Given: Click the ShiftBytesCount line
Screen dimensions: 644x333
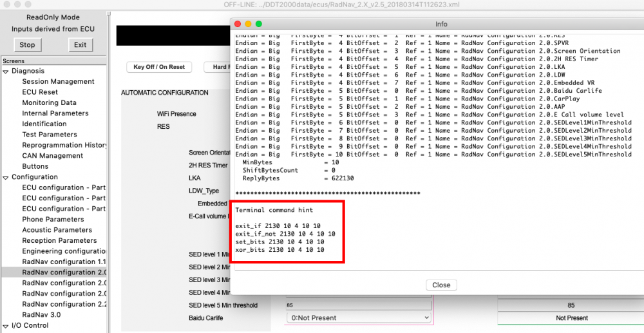Looking at the screenshot, I should tap(289, 171).
